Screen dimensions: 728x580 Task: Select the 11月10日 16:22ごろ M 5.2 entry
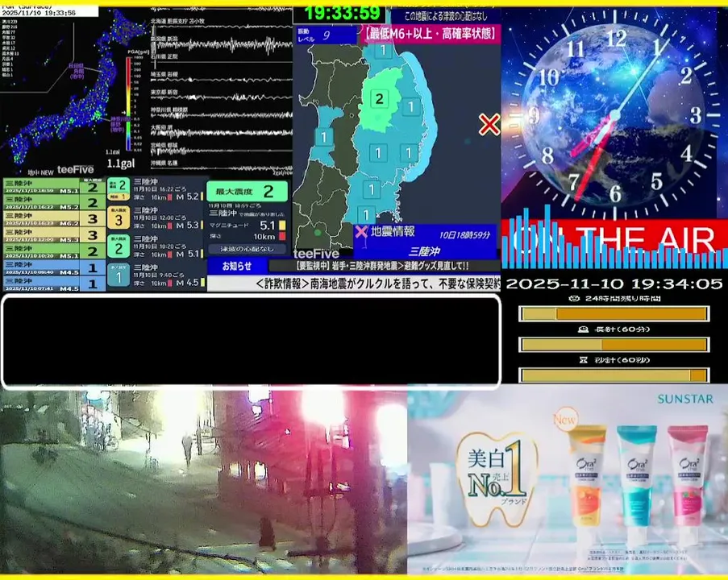click(156, 190)
